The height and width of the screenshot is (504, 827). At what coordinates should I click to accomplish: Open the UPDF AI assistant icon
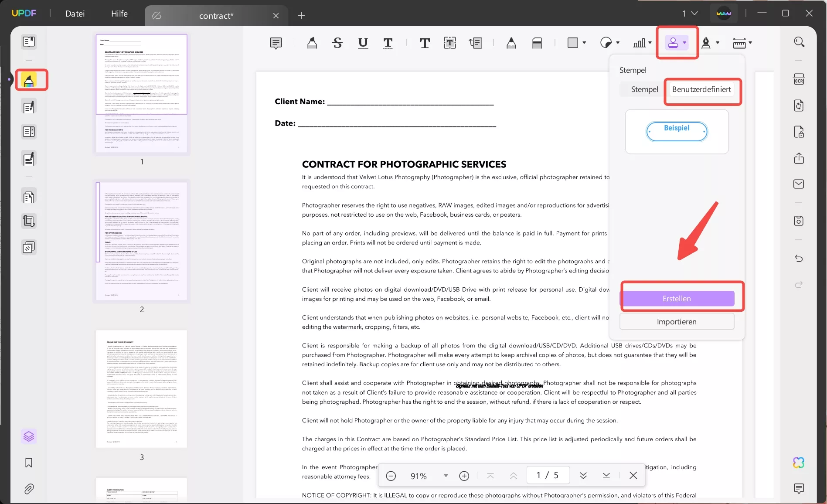click(x=799, y=463)
